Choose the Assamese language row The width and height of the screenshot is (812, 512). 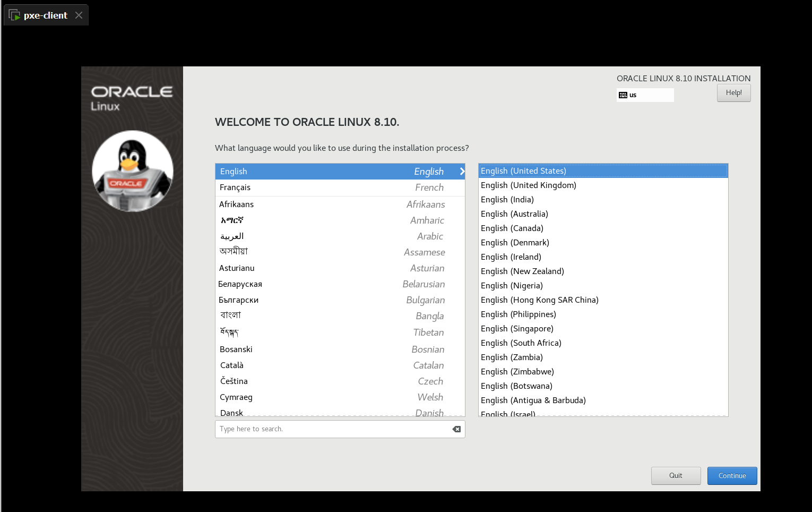pos(340,252)
